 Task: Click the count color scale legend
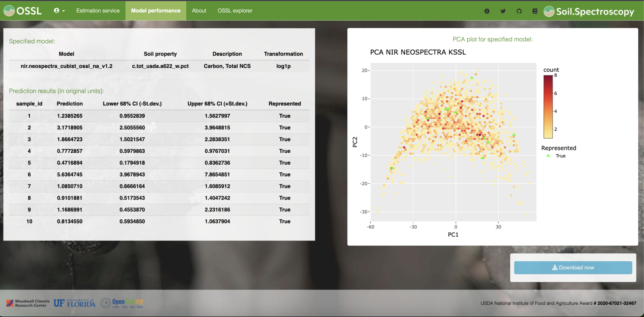548,107
